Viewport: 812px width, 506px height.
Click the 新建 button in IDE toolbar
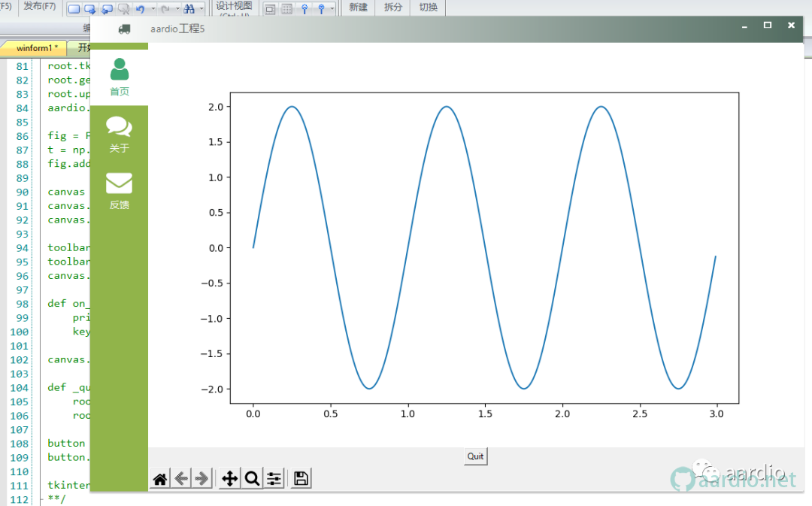click(359, 8)
